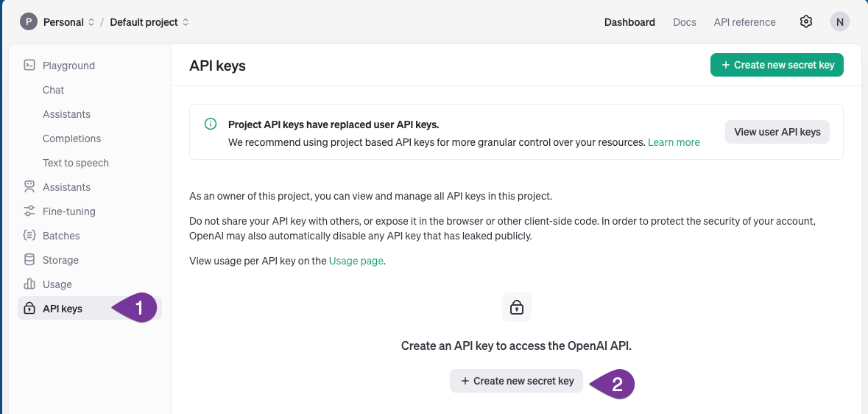
Task: Open the Usage page link
Action: pyautogui.click(x=356, y=261)
